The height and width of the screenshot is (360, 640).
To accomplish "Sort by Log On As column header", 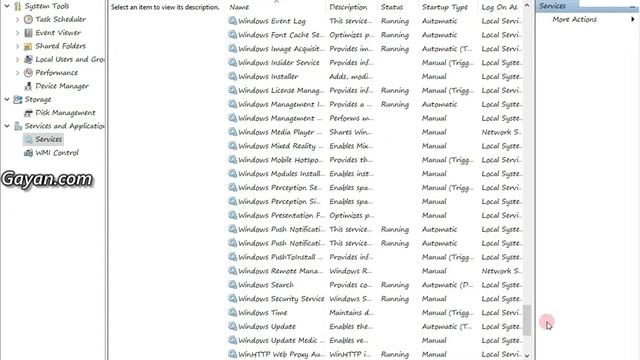I will pyautogui.click(x=500, y=7).
